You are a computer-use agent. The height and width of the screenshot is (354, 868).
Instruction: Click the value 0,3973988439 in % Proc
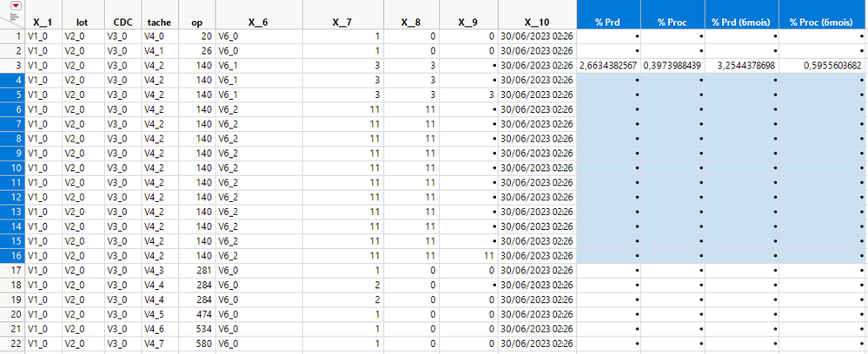673,66
